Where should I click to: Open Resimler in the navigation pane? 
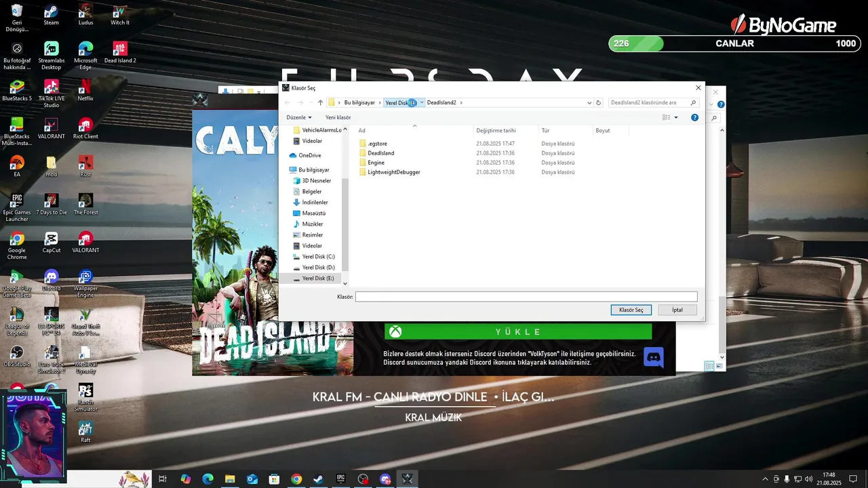312,235
